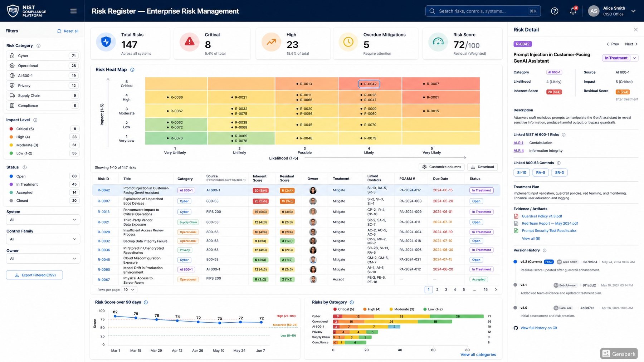The height and width of the screenshot is (362, 644).
Task: Open the In Treatment status dropdown in detail
Action: 635,58
